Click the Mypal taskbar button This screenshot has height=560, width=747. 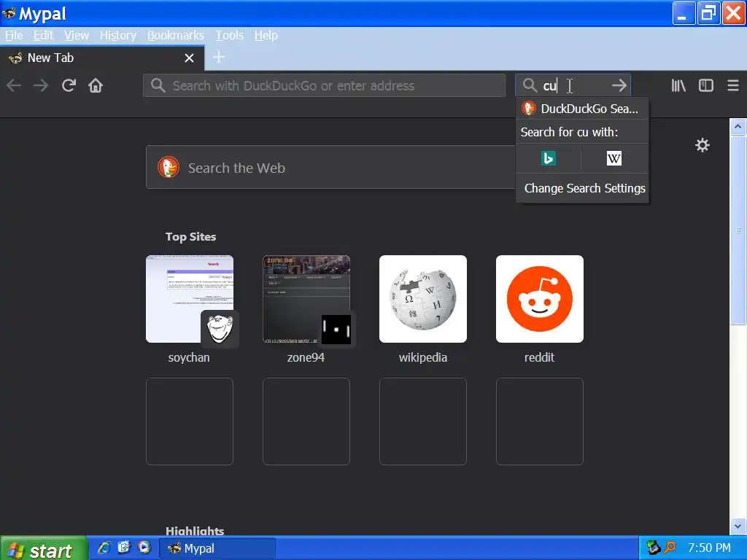coord(217,548)
